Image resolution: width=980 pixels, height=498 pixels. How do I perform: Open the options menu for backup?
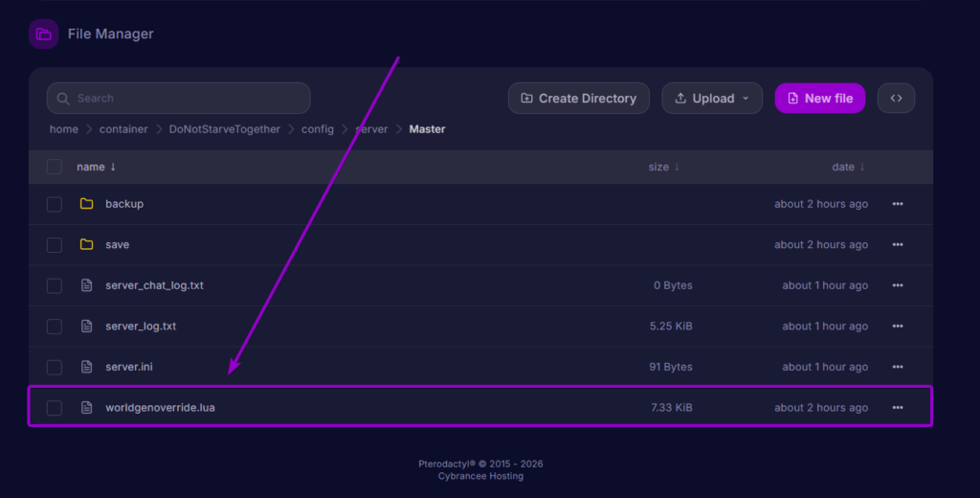point(898,204)
